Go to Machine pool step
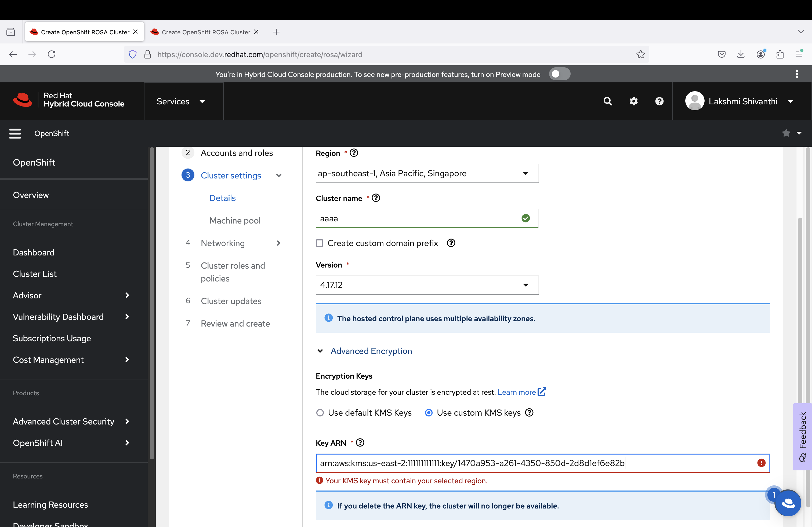 (x=235, y=221)
